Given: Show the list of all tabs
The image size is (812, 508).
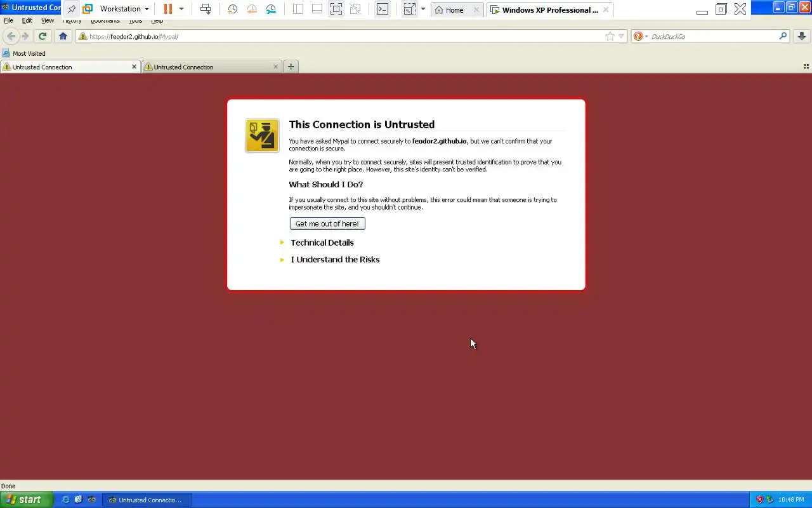Looking at the screenshot, I should point(806,67).
